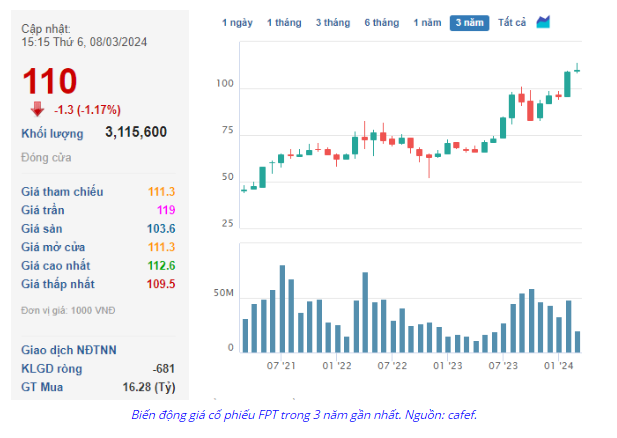Screen dimensions: 617x438
Task: Click the red down arrow price indicator
Action: click(37, 108)
